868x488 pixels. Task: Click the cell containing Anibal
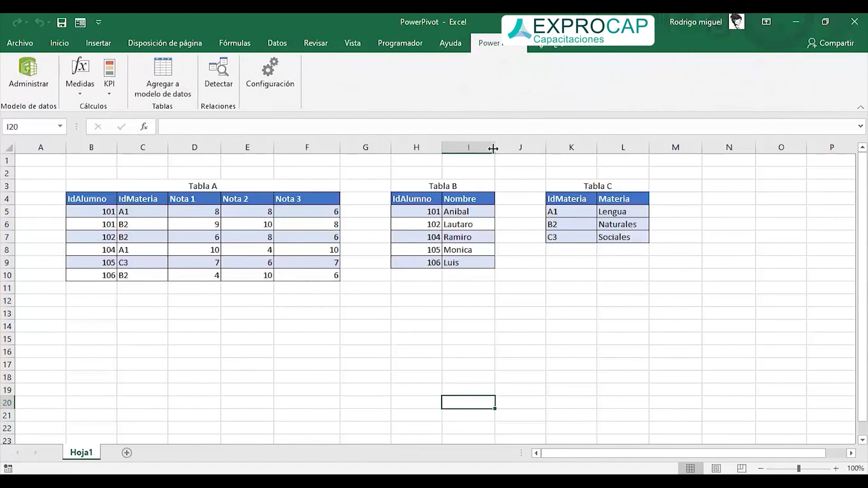coord(468,211)
